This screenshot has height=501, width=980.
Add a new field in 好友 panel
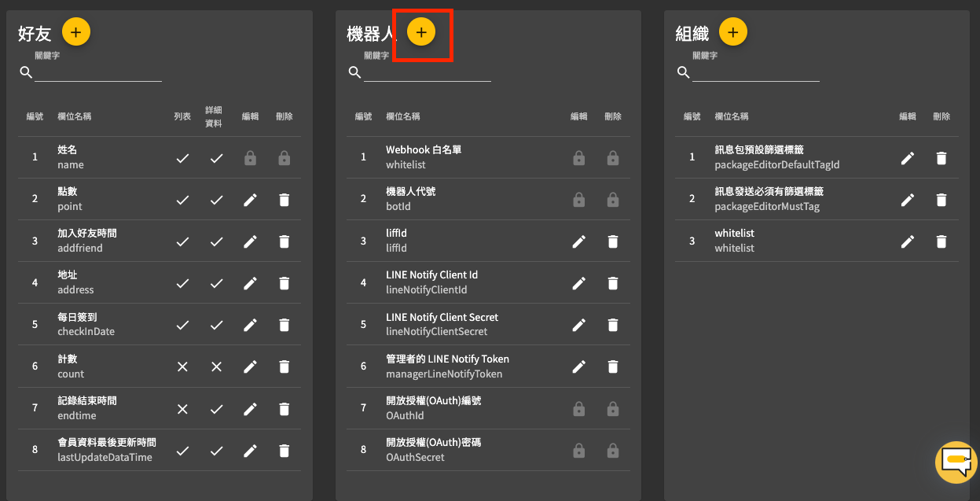click(75, 32)
